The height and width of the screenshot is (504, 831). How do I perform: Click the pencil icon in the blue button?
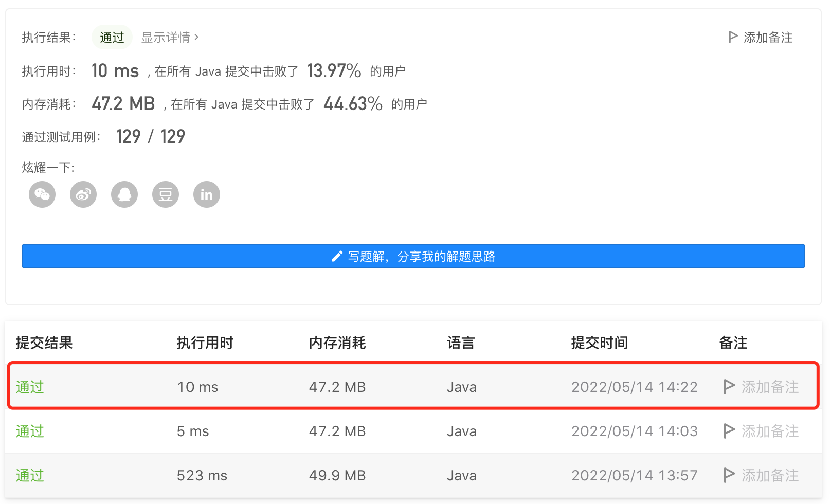tap(336, 256)
